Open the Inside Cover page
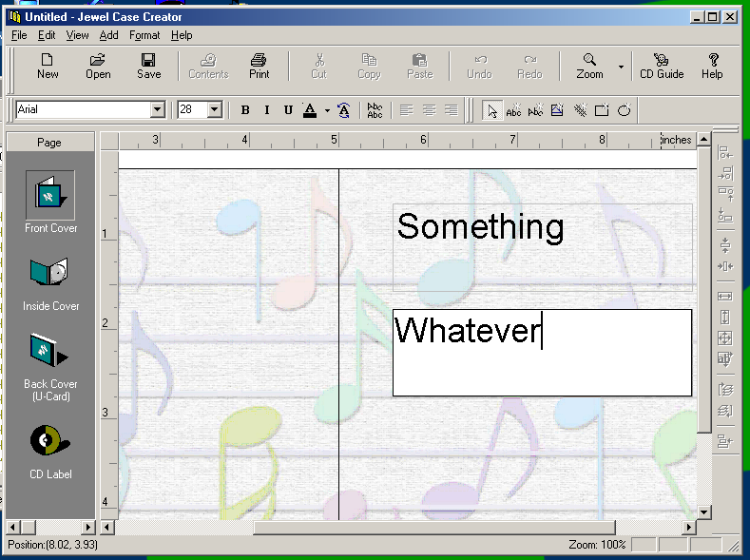 point(49,273)
